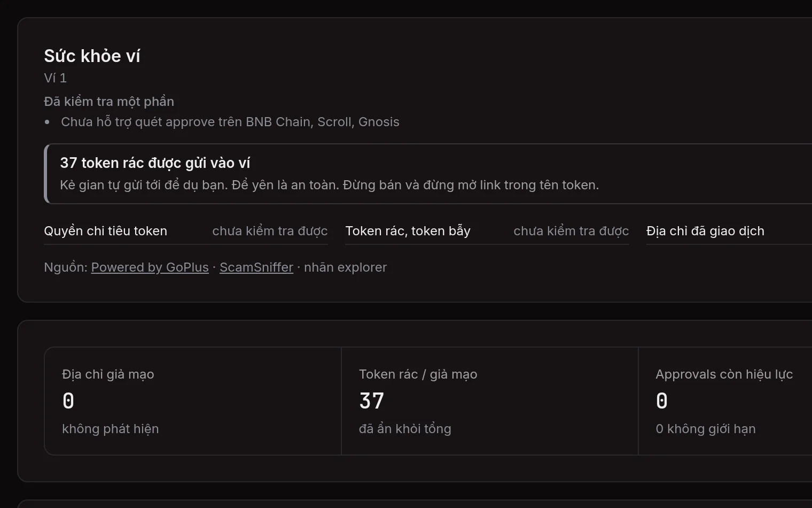Click '37 token rác được gửi vào ví' alert title
Viewport: 812px width, 508px height.
tap(155, 163)
